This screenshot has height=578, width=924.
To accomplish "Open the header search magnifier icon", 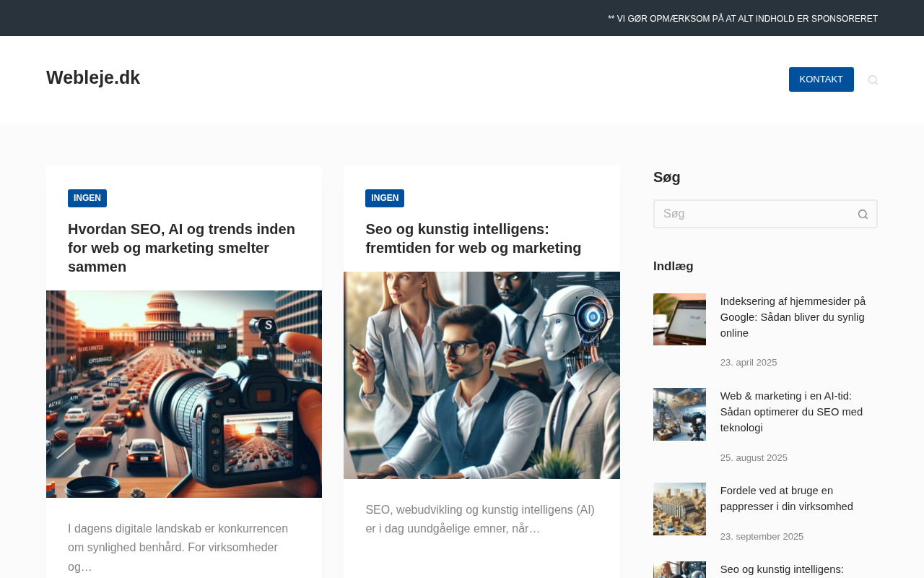I will pyautogui.click(x=873, y=79).
